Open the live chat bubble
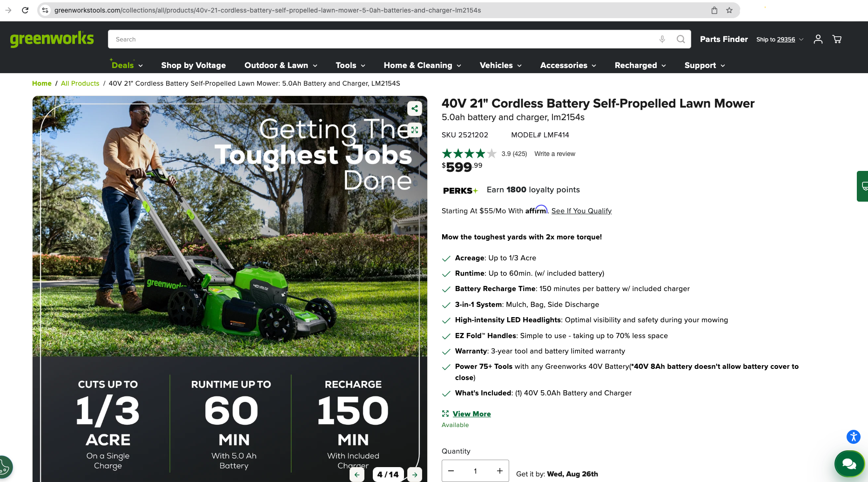 [x=849, y=464]
